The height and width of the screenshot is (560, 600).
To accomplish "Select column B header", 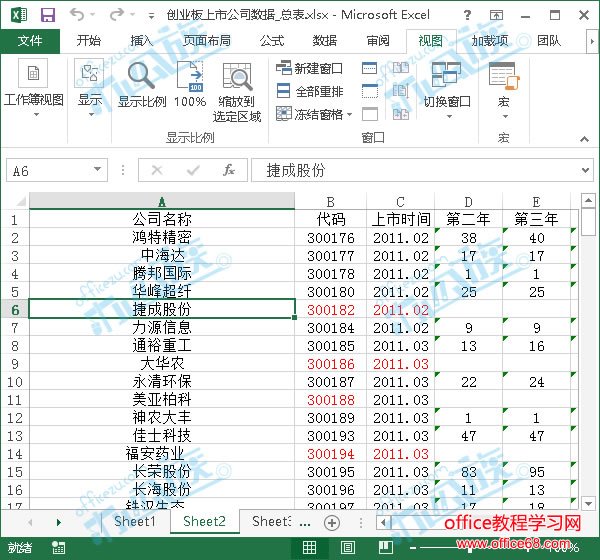I will pos(330,201).
